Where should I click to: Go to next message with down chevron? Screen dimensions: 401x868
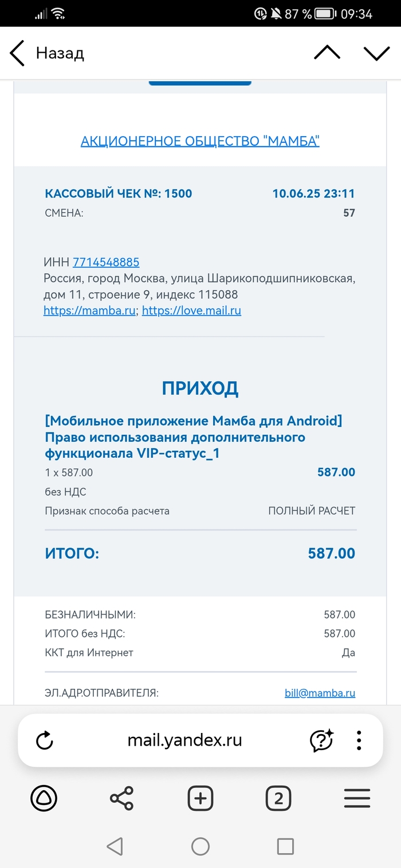pyautogui.click(x=376, y=53)
